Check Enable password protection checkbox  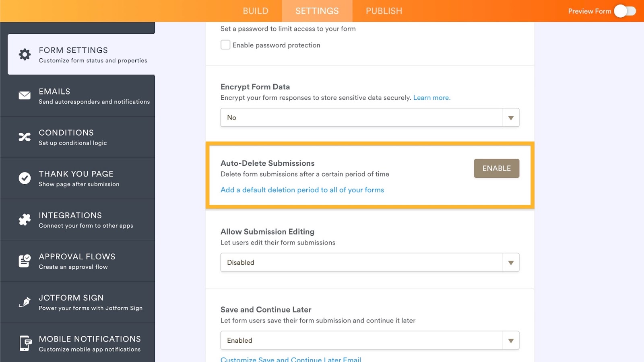pyautogui.click(x=225, y=45)
